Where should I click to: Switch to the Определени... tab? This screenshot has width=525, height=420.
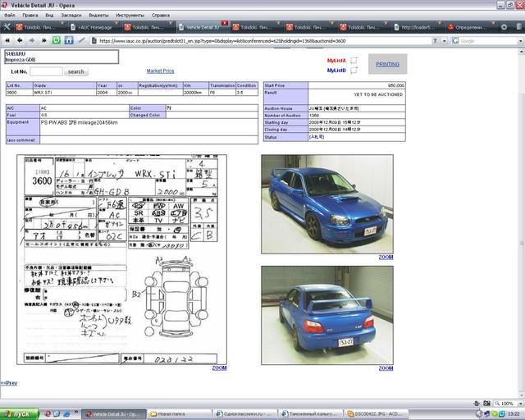click(x=472, y=27)
